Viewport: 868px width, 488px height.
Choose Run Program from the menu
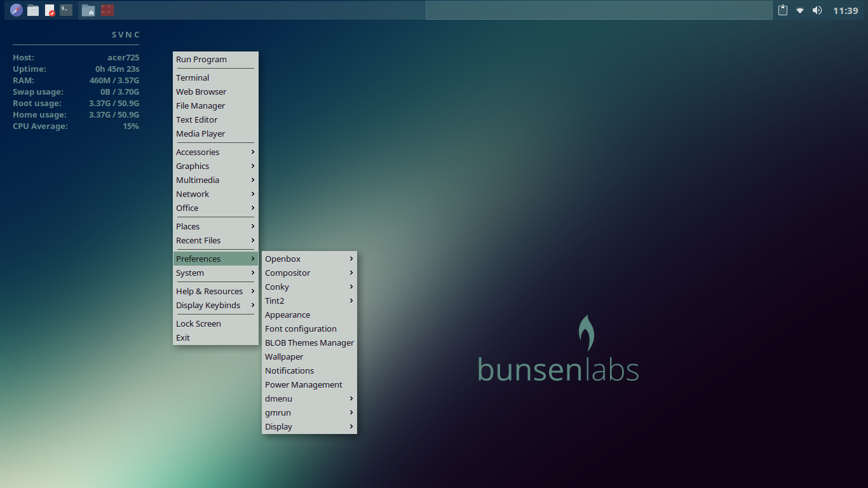(x=215, y=60)
